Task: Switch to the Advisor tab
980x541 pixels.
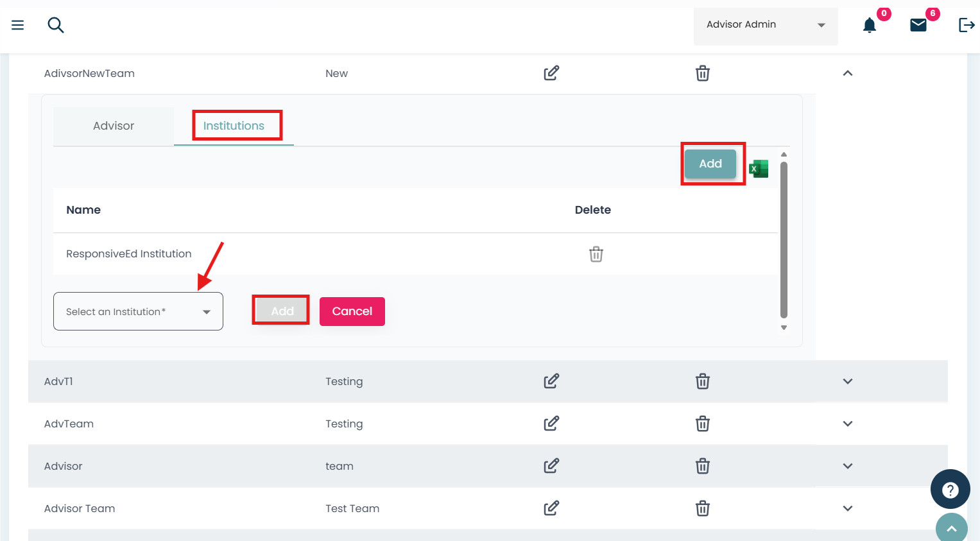Action: pos(114,126)
